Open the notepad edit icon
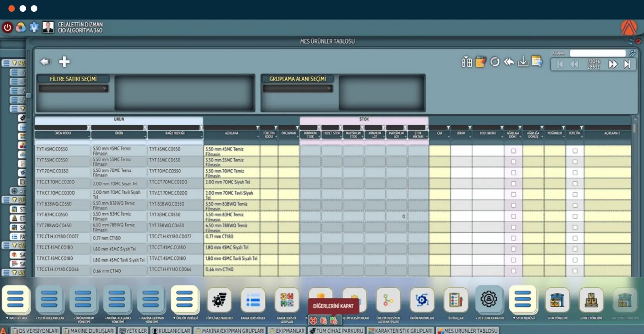This screenshot has height=334, width=644. (x=480, y=62)
